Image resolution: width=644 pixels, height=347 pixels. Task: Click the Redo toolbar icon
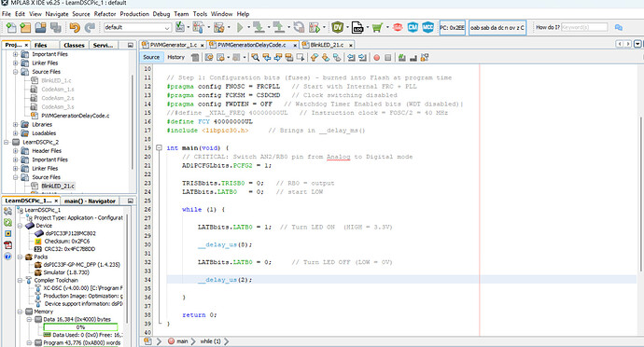tap(90, 27)
